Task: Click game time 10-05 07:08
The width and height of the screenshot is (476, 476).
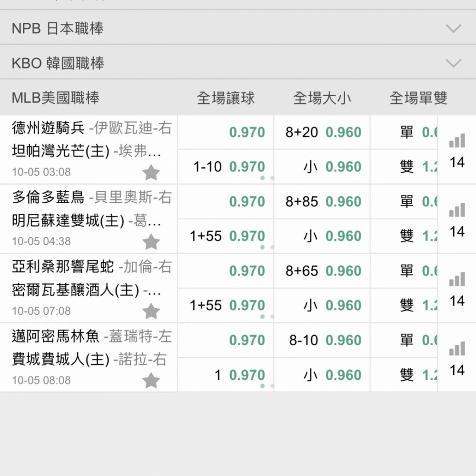Action: pos(41,311)
